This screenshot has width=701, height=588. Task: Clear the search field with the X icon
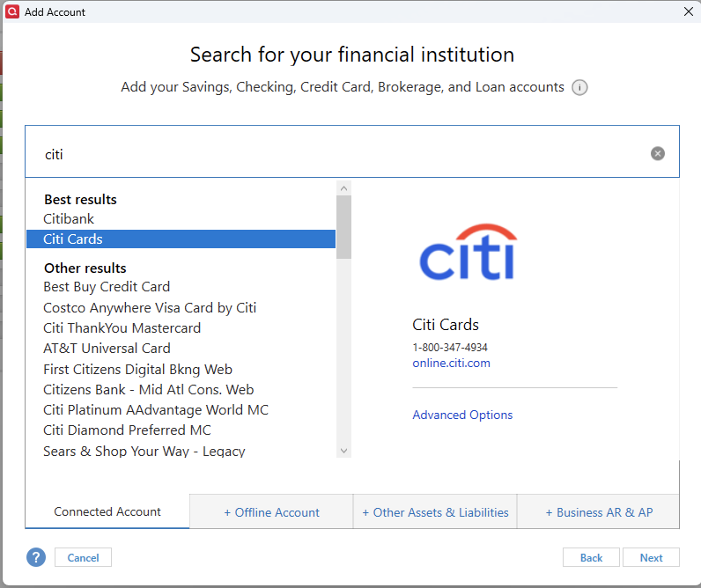(657, 154)
